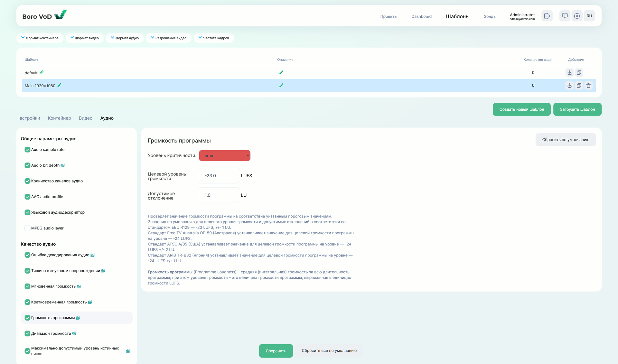This screenshot has height=364, width=618.
Task: Click Создать новый шаблон button
Action: point(521,109)
